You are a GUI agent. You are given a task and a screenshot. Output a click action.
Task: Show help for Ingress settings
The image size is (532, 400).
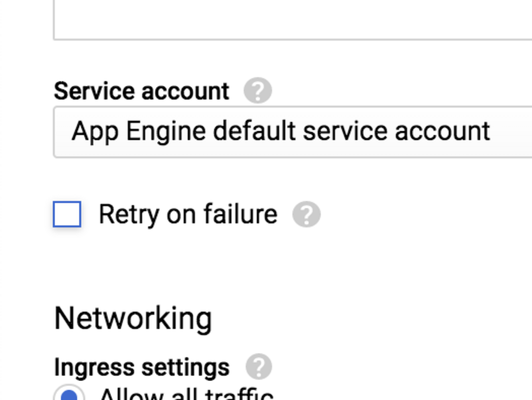click(258, 366)
